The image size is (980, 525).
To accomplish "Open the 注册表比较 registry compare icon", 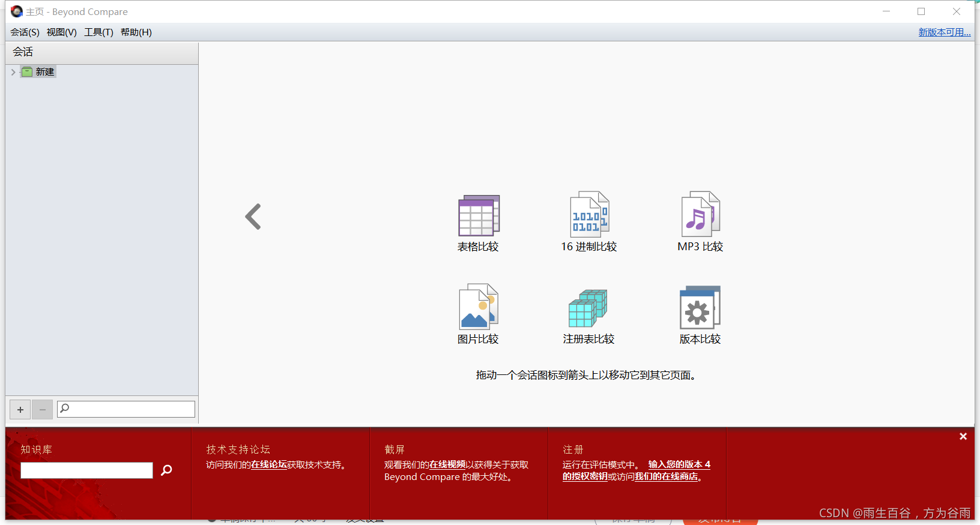I will 588,308.
